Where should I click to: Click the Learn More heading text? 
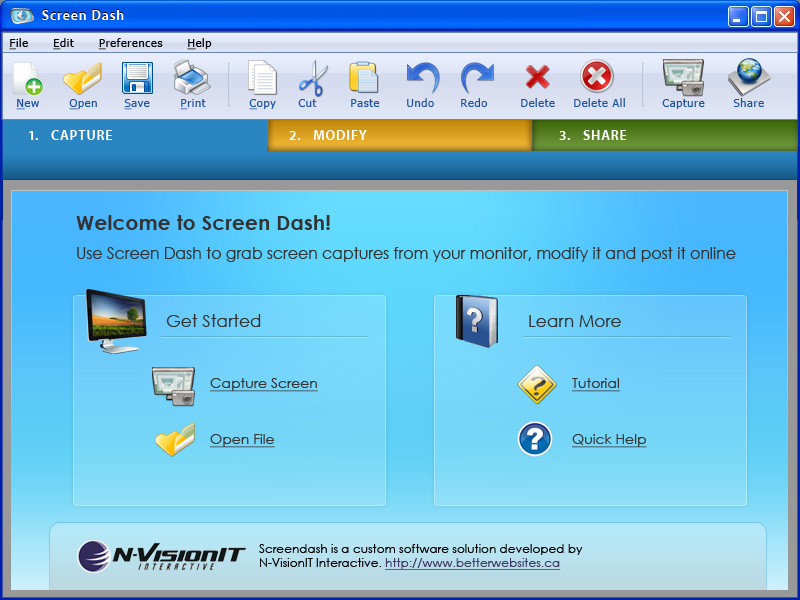coord(574,321)
